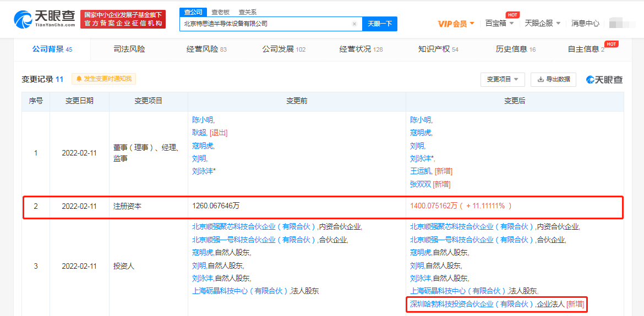Open 寇明虎 shareholder in 变更后 investors

point(421,252)
